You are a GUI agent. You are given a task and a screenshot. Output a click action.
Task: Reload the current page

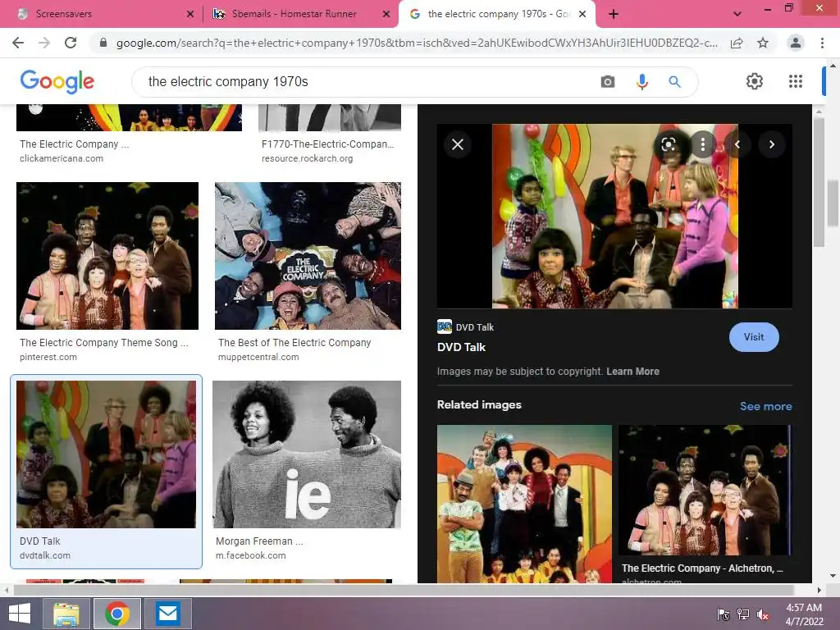coord(71,43)
